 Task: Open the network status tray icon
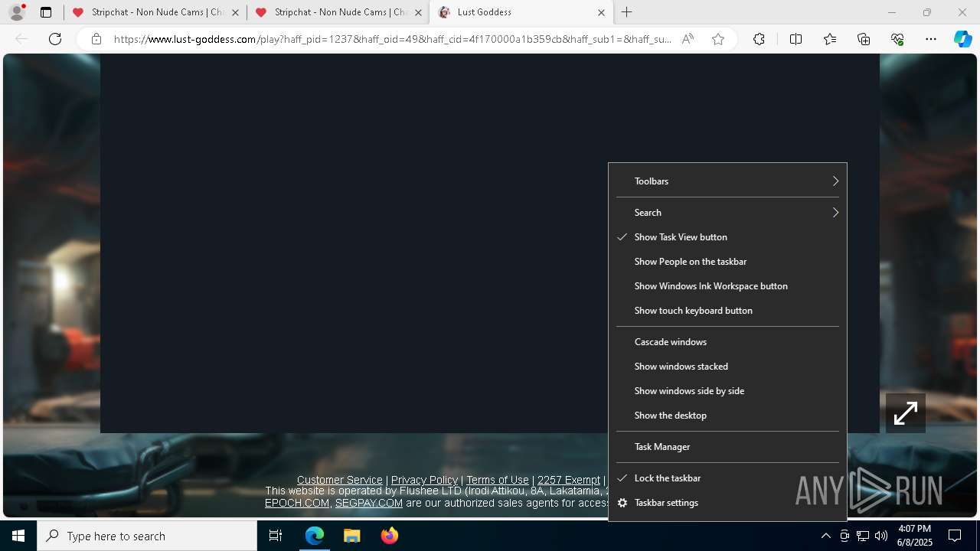[x=863, y=536]
